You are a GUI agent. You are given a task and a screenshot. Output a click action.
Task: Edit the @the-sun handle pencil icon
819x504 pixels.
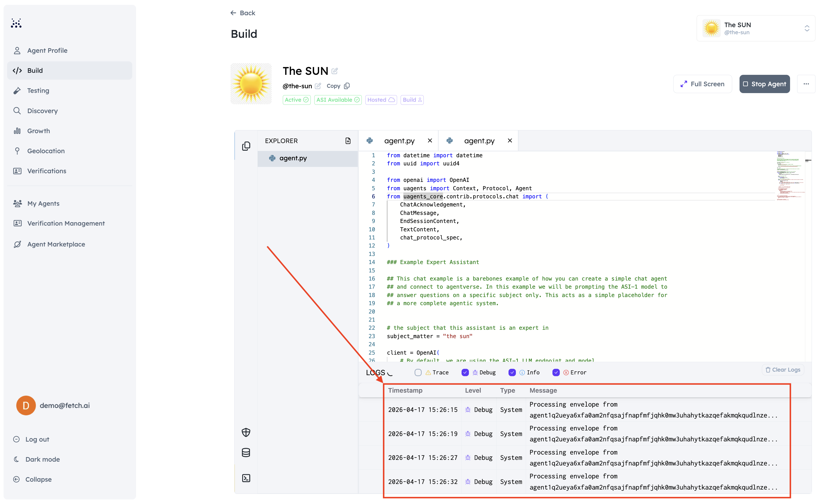(318, 86)
